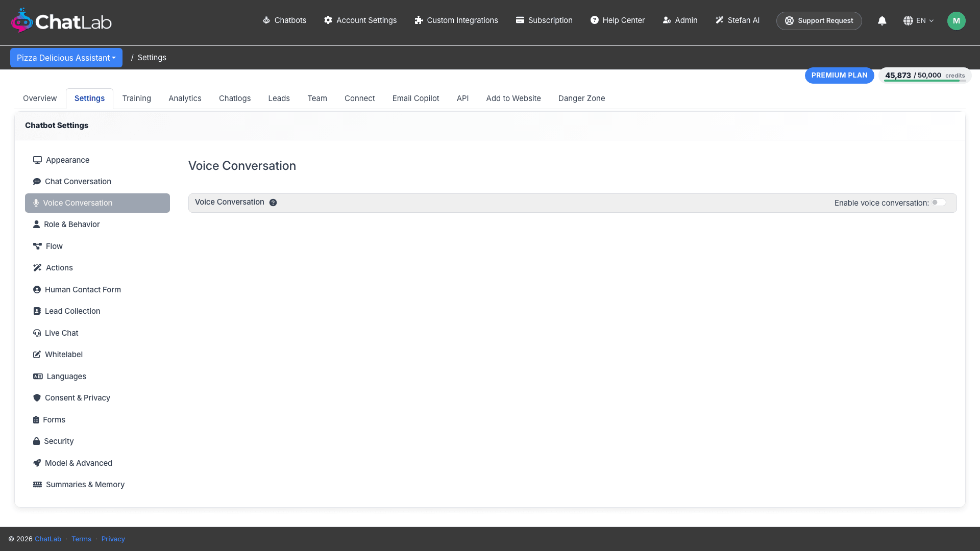This screenshot has width=980, height=551.
Task: Click the Voice Conversation help question-mark icon
Action: [273, 203]
